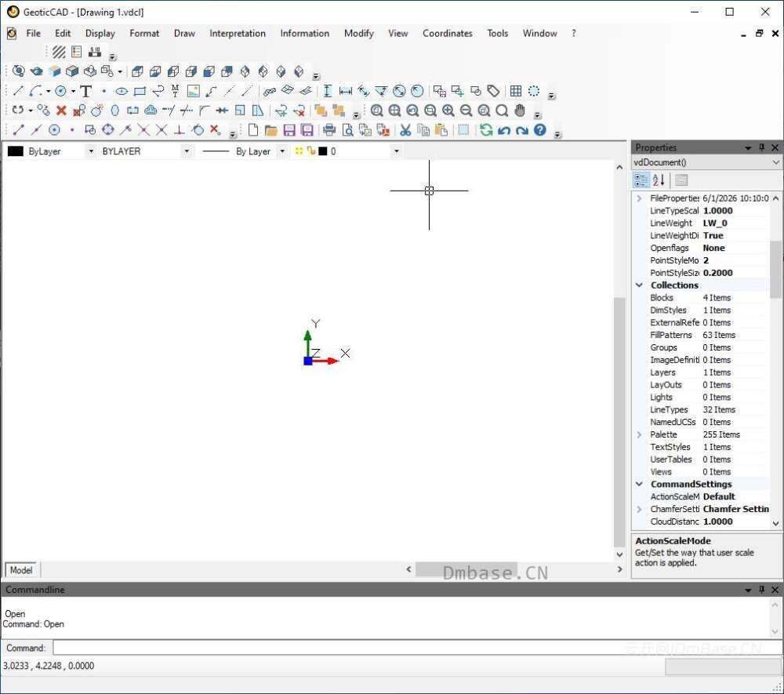Click the blue Redo arrow

[522, 130]
